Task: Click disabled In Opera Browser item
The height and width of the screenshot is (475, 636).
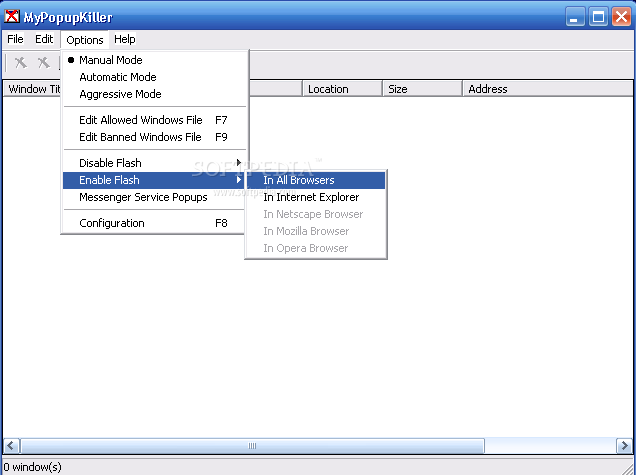Action: click(316, 248)
